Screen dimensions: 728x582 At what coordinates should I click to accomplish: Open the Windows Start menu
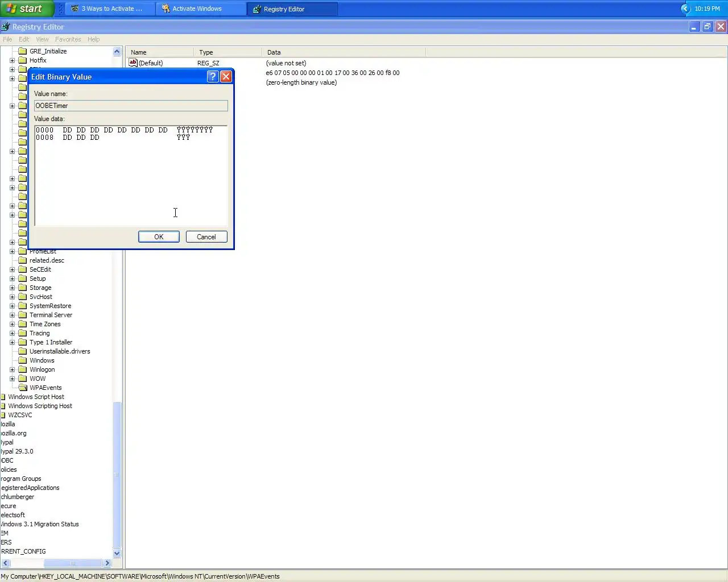click(27, 9)
